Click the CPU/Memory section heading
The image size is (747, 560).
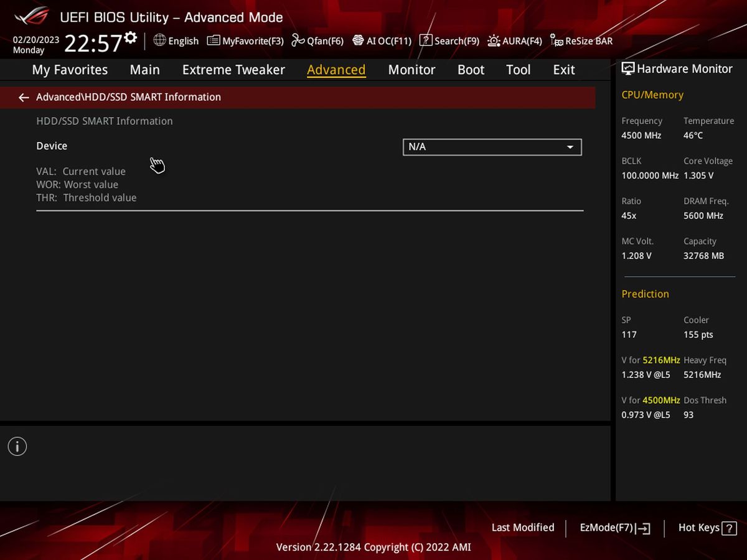pos(652,95)
